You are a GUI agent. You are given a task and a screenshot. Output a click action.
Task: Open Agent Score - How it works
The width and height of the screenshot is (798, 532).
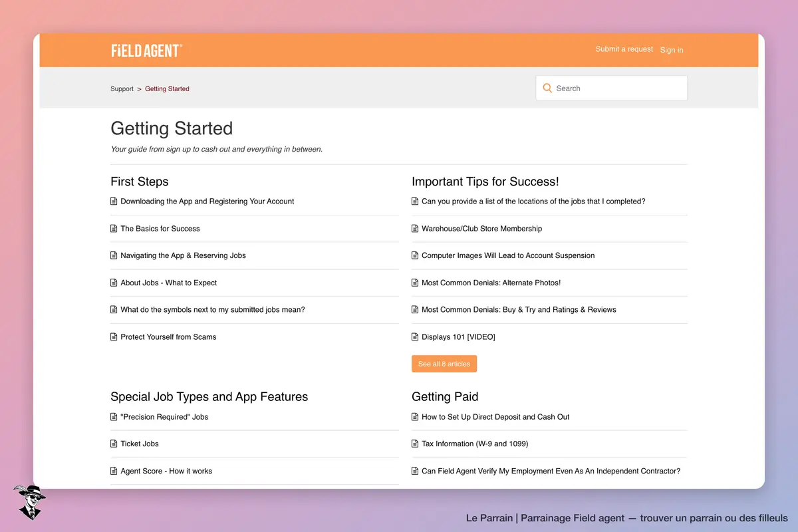(x=166, y=471)
